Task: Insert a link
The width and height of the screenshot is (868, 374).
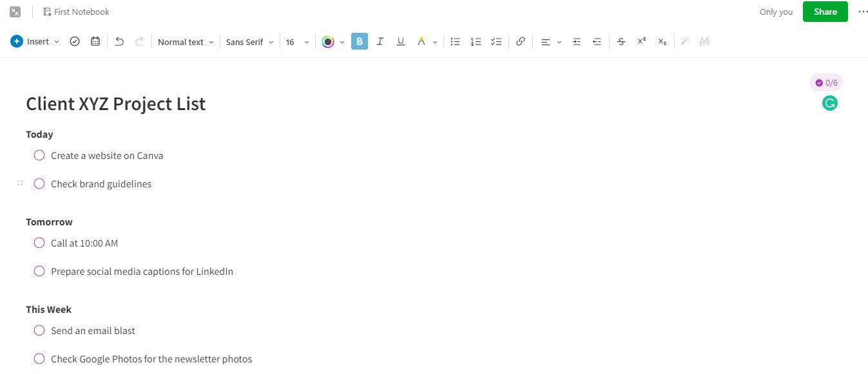Action: (x=520, y=41)
